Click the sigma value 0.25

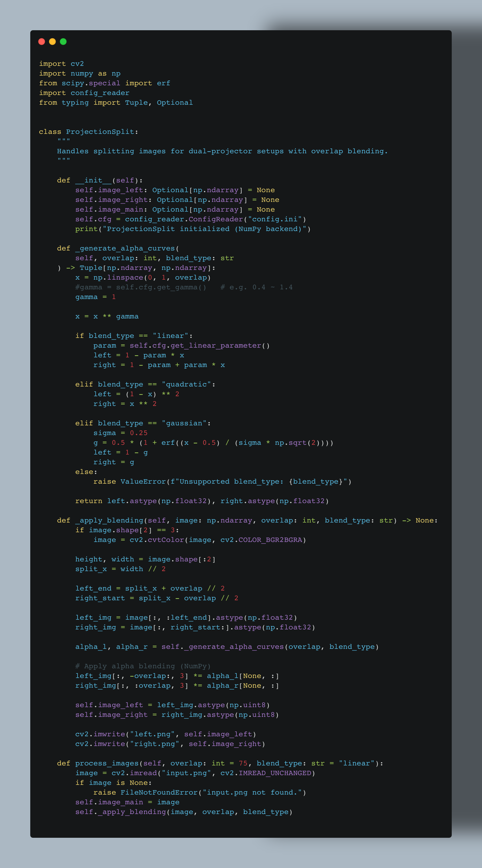(x=139, y=433)
